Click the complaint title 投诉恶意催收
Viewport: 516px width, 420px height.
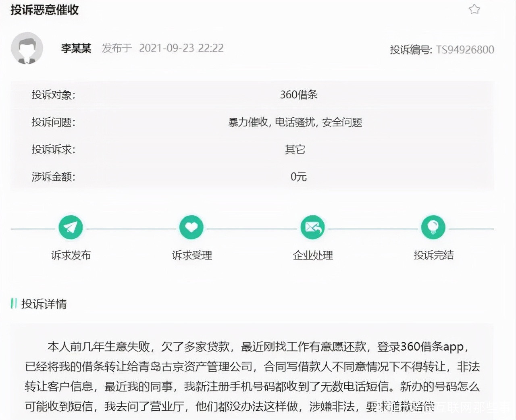tap(44, 10)
